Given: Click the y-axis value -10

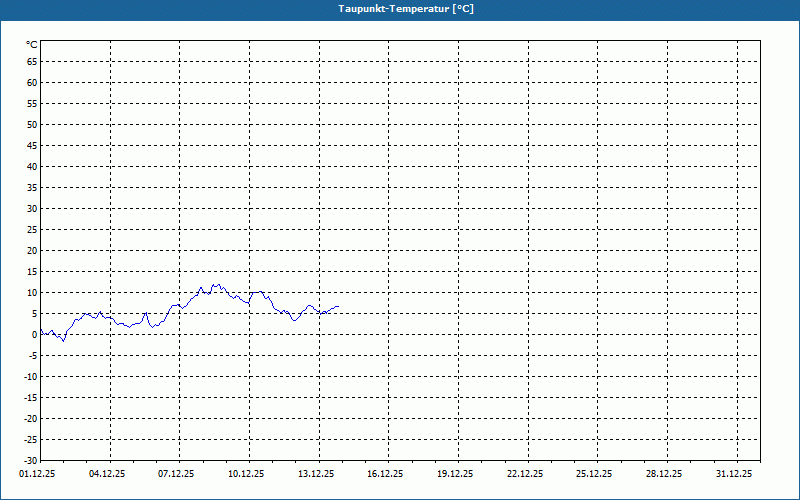Looking at the screenshot, I should 31,377.
